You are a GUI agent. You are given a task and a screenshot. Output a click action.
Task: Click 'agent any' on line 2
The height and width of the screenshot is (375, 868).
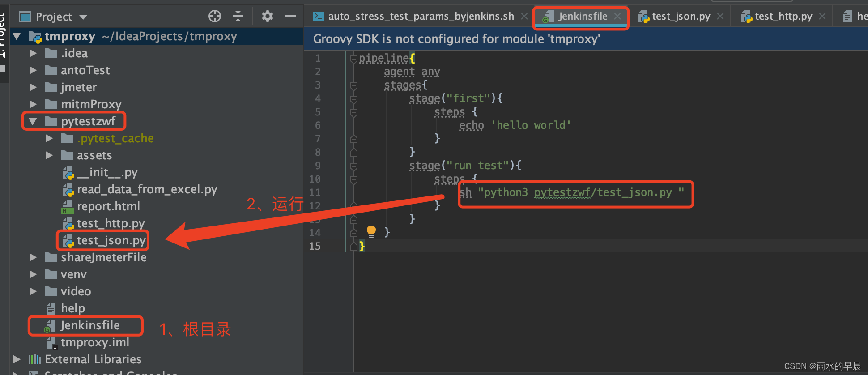[x=412, y=72]
